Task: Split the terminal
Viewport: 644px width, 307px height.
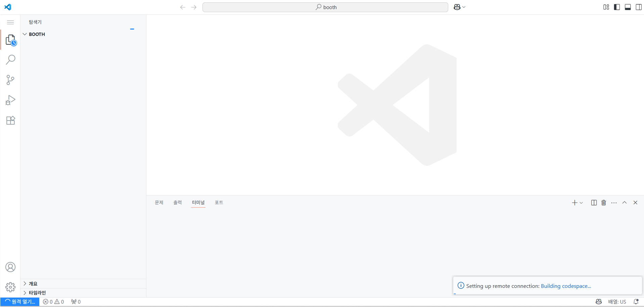Action: pos(594,203)
